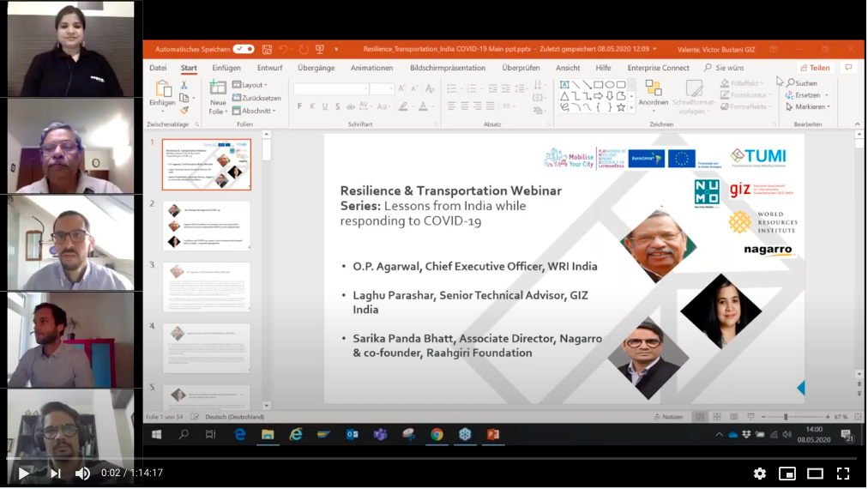Open the Ansicht tab

tap(568, 68)
